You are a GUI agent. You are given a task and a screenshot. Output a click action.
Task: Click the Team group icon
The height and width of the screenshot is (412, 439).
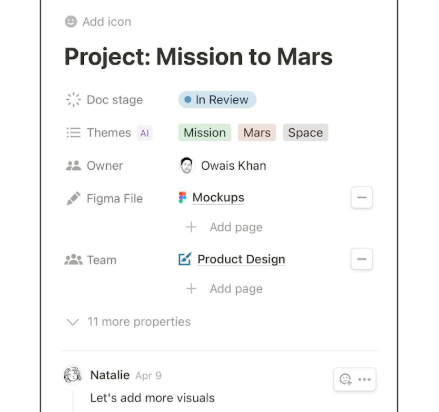pyautogui.click(x=73, y=260)
